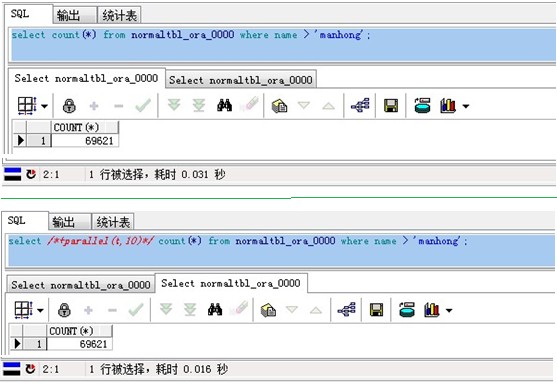Image resolution: width=557 pixels, height=384 pixels.
Task: Click COUNT(*) column header in lower window
Action: coord(80,331)
